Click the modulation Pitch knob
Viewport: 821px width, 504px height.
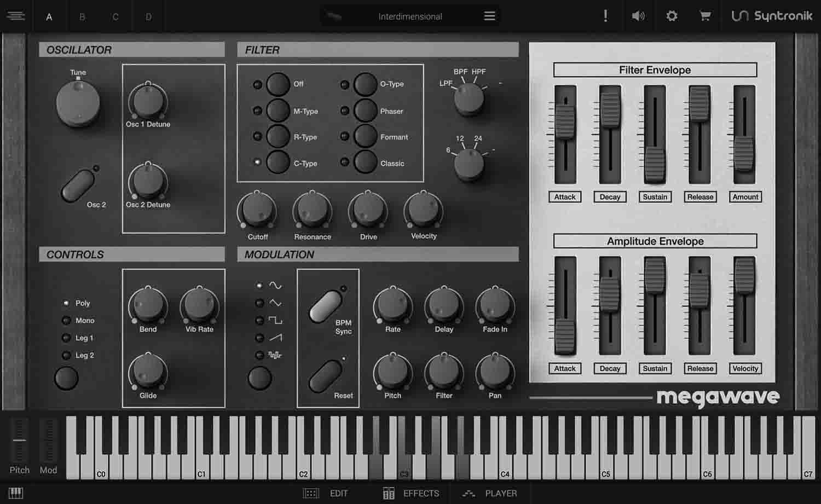coord(393,372)
